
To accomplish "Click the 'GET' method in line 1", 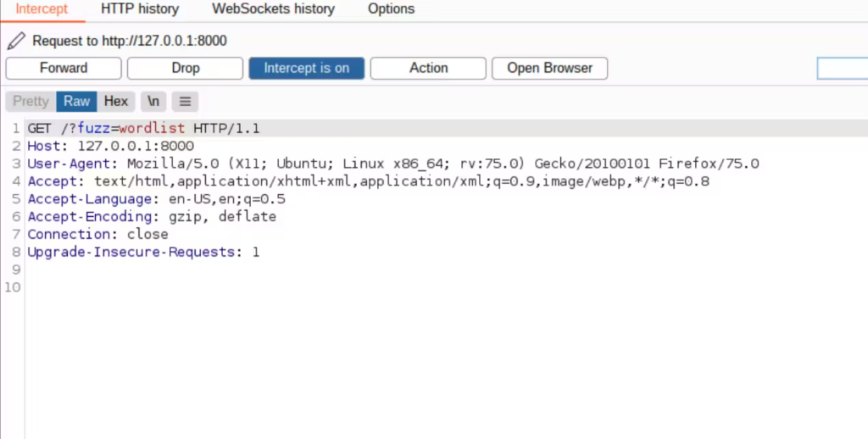I will pyautogui.click(x=40, y=129).
